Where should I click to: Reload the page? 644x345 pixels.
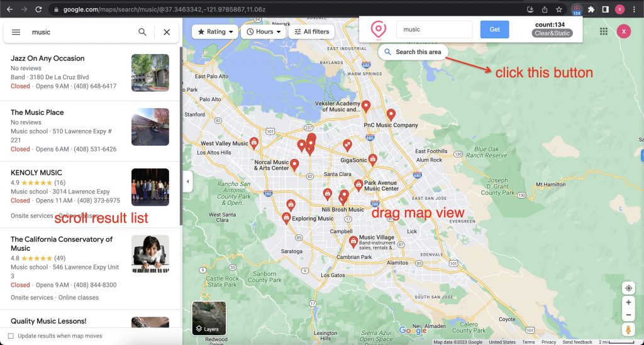click(x=38, y=9)
